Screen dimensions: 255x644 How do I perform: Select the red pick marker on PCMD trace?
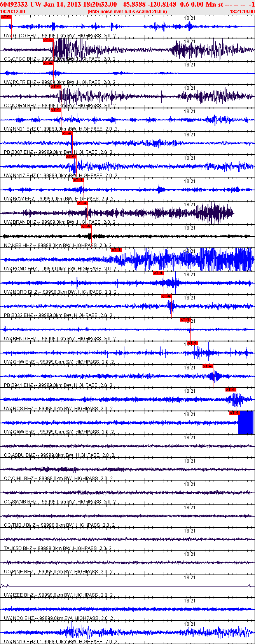tap(117, 250)
